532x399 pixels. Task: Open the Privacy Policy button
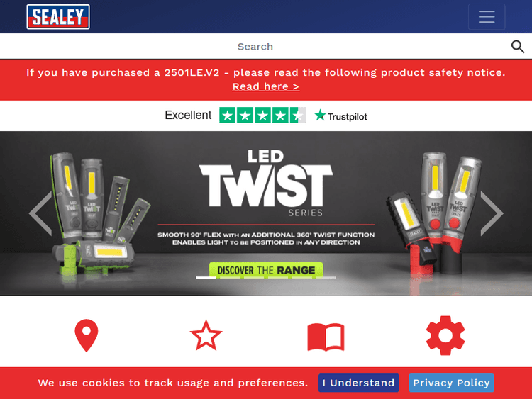click(451, 383)
